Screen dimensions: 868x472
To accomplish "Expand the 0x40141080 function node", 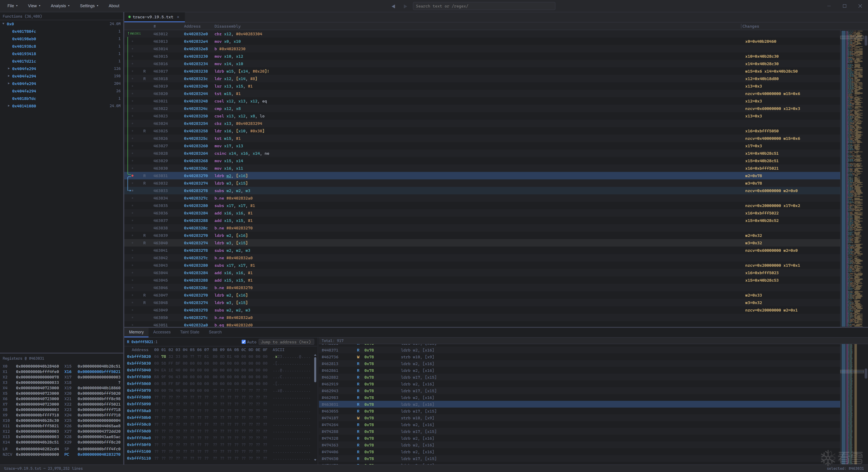I will point(9,106).
